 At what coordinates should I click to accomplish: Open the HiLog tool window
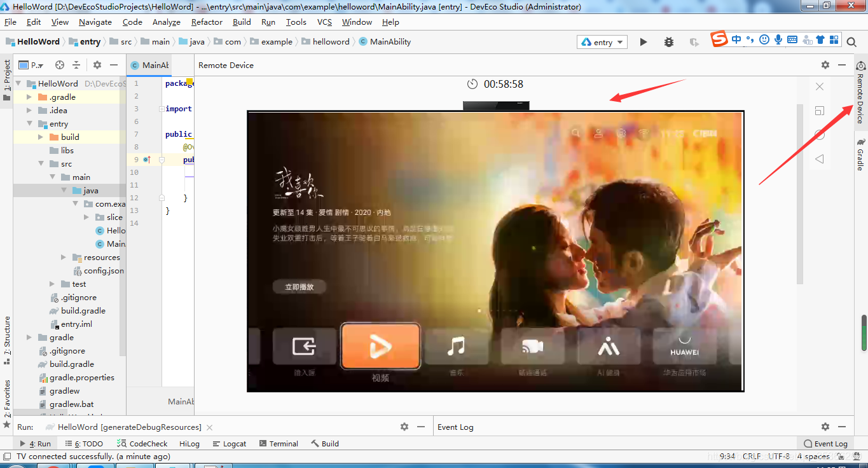click(189, 444)
